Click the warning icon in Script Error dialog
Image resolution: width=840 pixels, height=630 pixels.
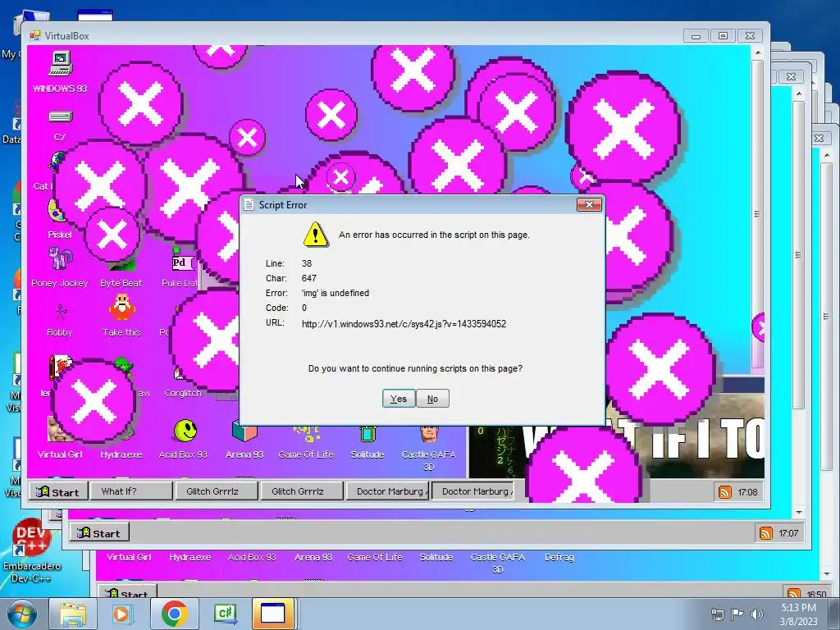[x=316, y=235]
